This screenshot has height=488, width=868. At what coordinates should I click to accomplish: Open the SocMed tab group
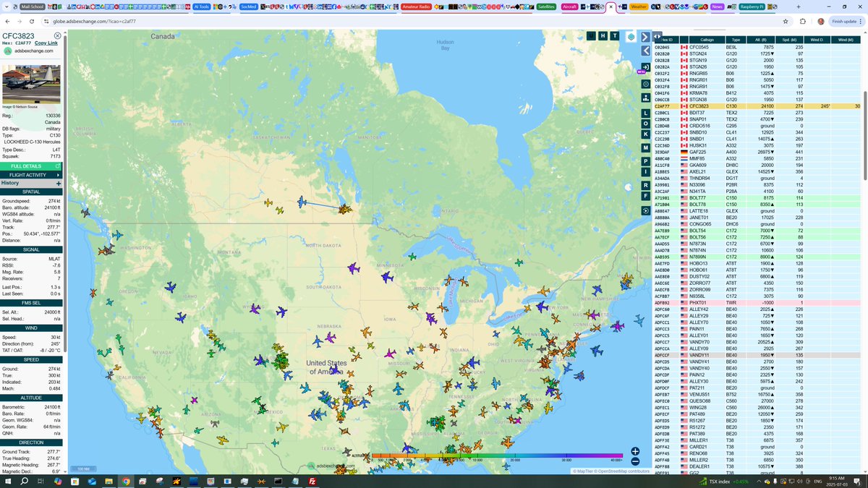(248, 7)
